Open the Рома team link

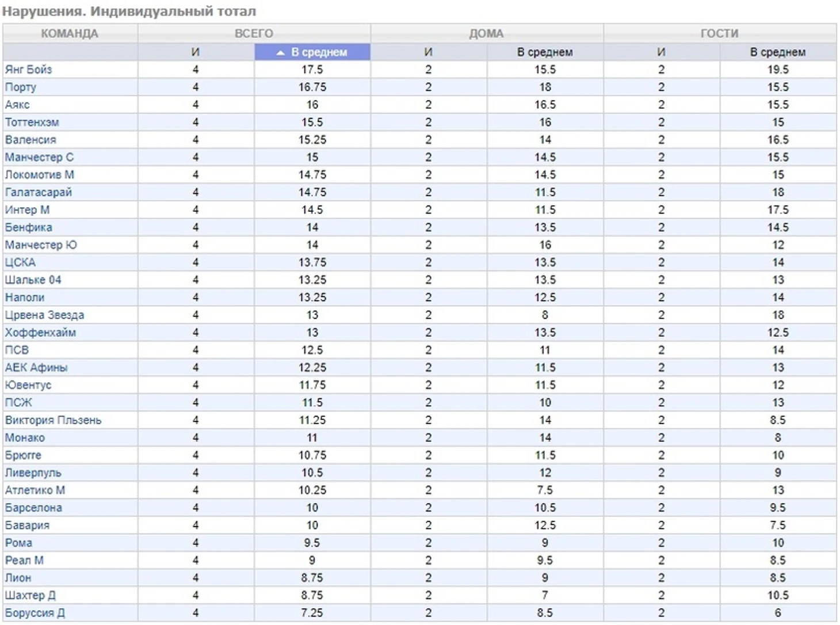(x=18, y=543)
